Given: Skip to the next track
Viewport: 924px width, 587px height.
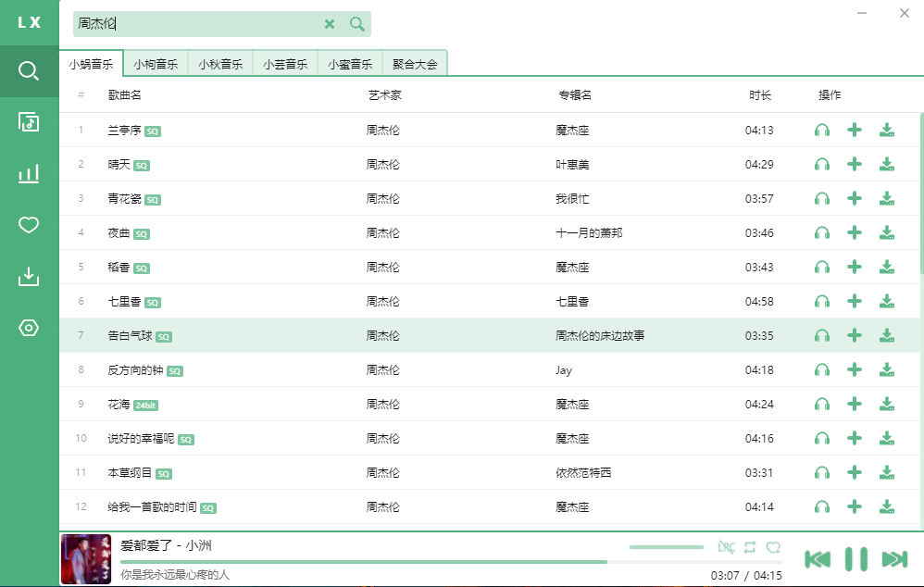Looking at the screenshot, I should [x=893, y=558].
